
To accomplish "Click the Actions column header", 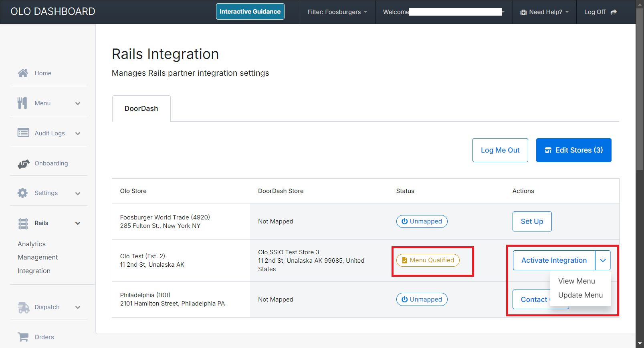I will click(x=523, y=191).
